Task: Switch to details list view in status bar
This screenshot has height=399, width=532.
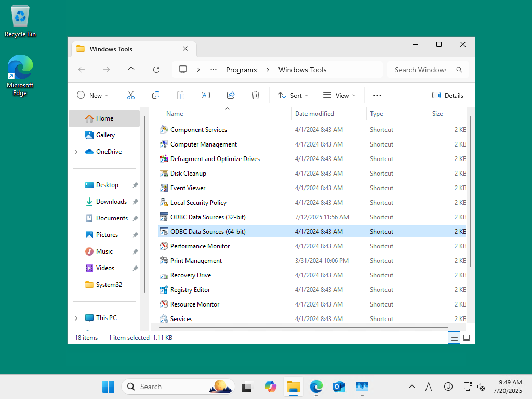Action: click(454, 338)
